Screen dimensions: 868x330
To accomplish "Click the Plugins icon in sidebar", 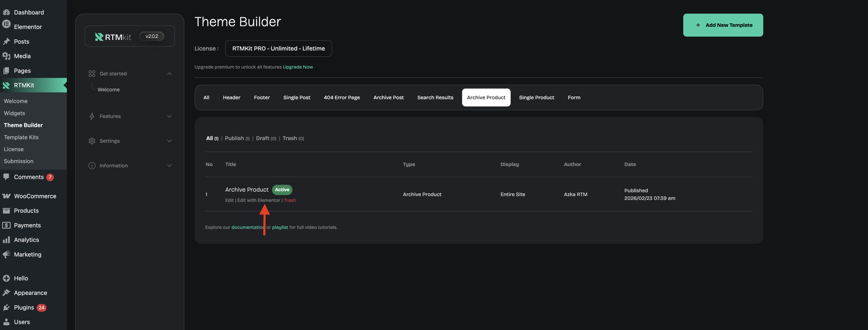I will tap(6, 307).
